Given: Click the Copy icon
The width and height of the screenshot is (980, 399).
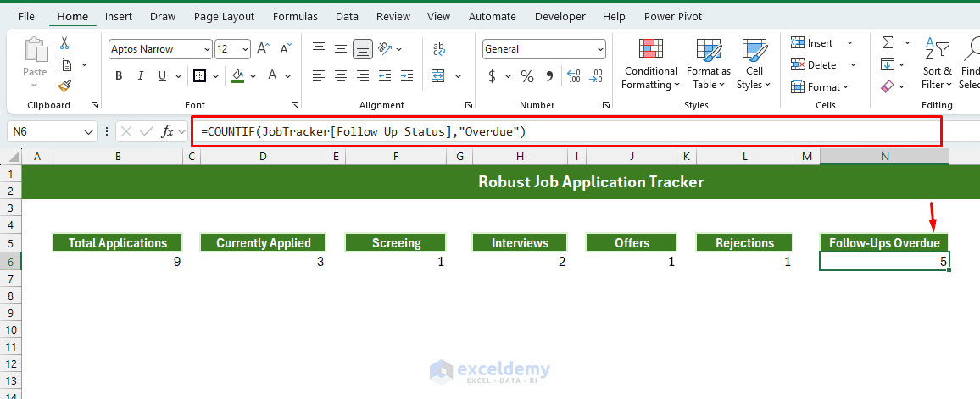Looking at the screenshot, I should 64,64.
